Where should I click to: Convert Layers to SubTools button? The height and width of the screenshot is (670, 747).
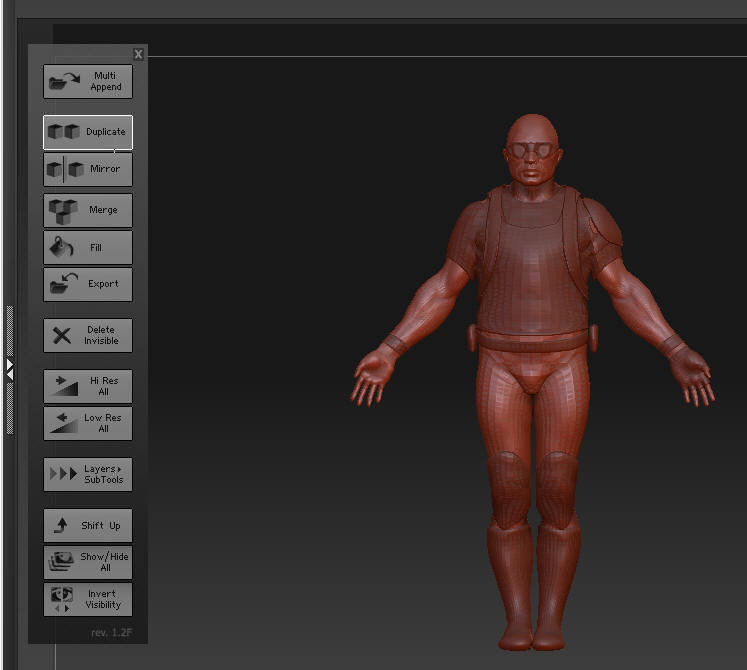click(x=88, y=474)
